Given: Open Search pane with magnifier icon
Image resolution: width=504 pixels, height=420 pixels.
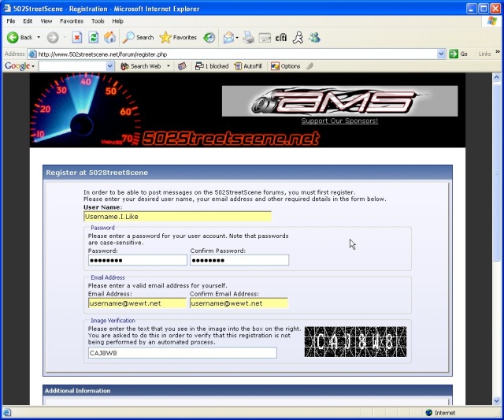Looking at the screenshot, I should click(x=128, y=37).
